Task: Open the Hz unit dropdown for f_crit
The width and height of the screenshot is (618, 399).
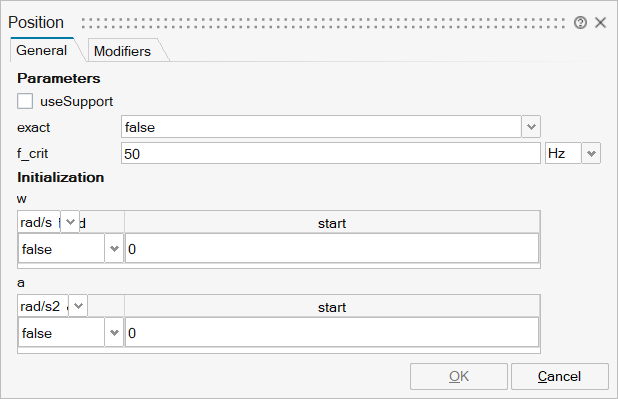Action: [x=591, y=153]
